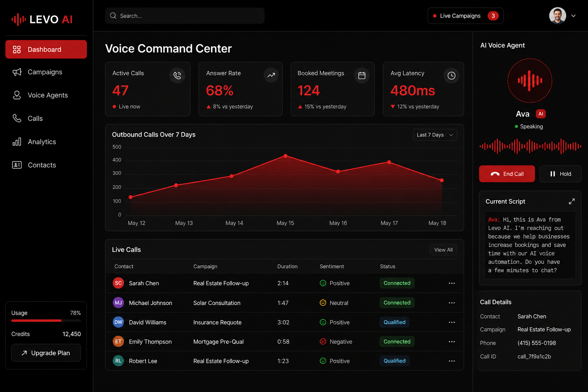Click Connected status for Michael Johnson
Screen dimensions: 588x392
(x=397, y=302)
